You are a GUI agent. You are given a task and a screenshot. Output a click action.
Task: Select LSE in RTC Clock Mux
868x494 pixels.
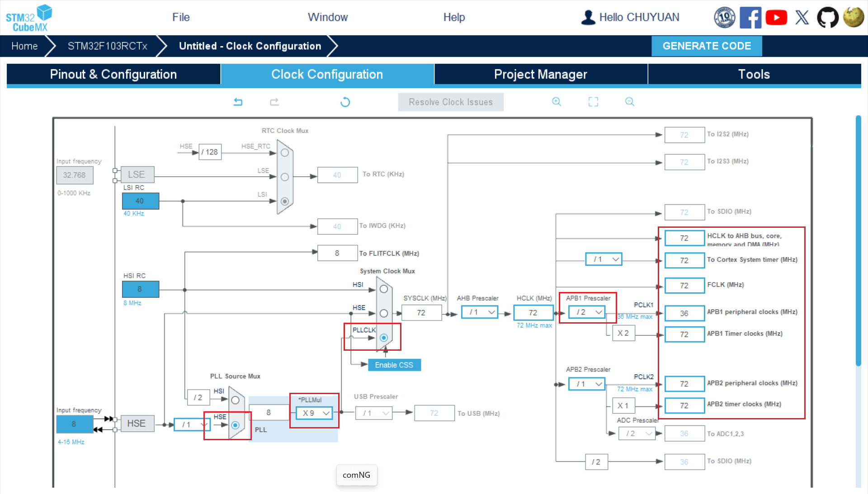point(285,177)
